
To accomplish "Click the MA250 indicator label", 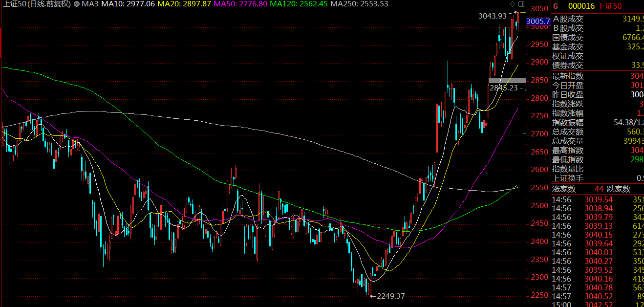I will tap(359, 4).
